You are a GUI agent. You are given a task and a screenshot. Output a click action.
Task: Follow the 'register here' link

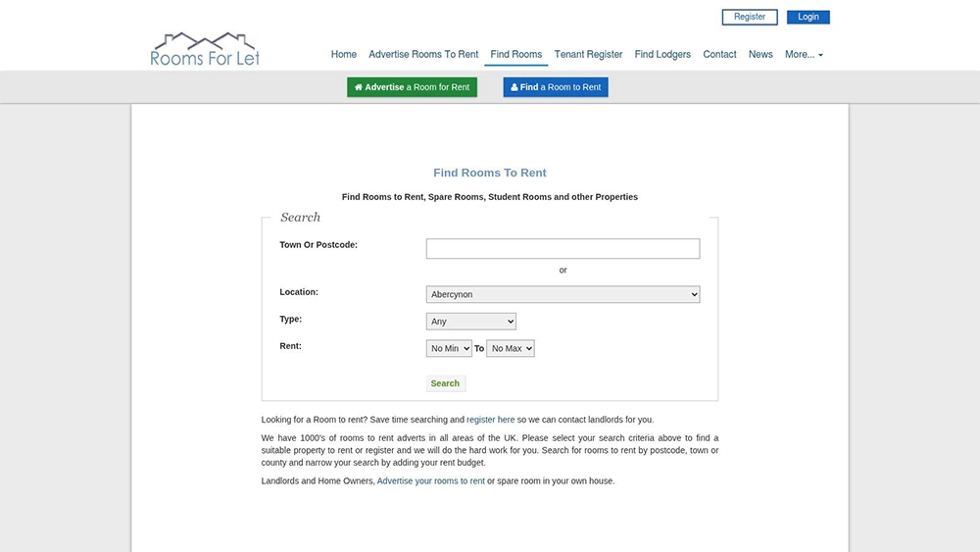coord(491,420)
